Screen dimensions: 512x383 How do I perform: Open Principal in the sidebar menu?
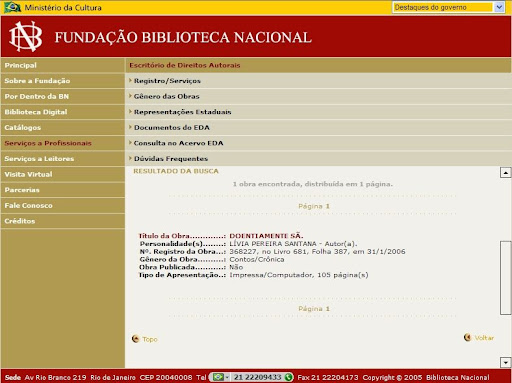[x=63, y=65]
